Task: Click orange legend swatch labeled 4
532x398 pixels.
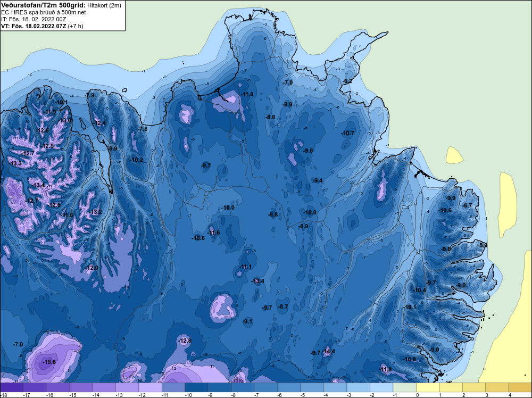Action: (520, 387)
